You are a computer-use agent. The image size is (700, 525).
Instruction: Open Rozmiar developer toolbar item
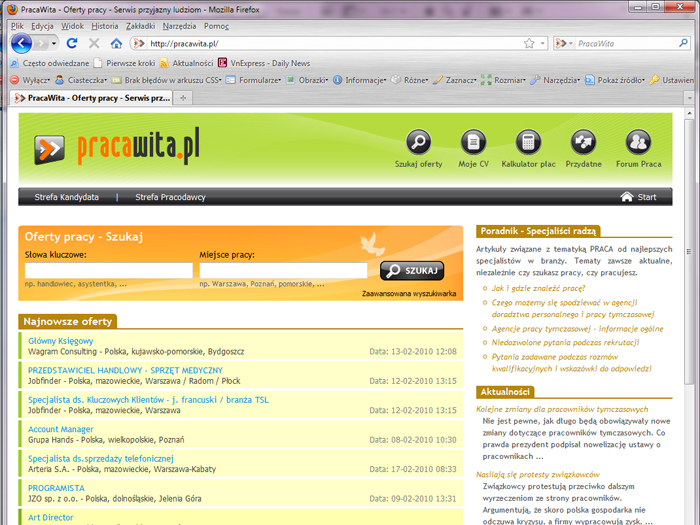pos(504,80)
